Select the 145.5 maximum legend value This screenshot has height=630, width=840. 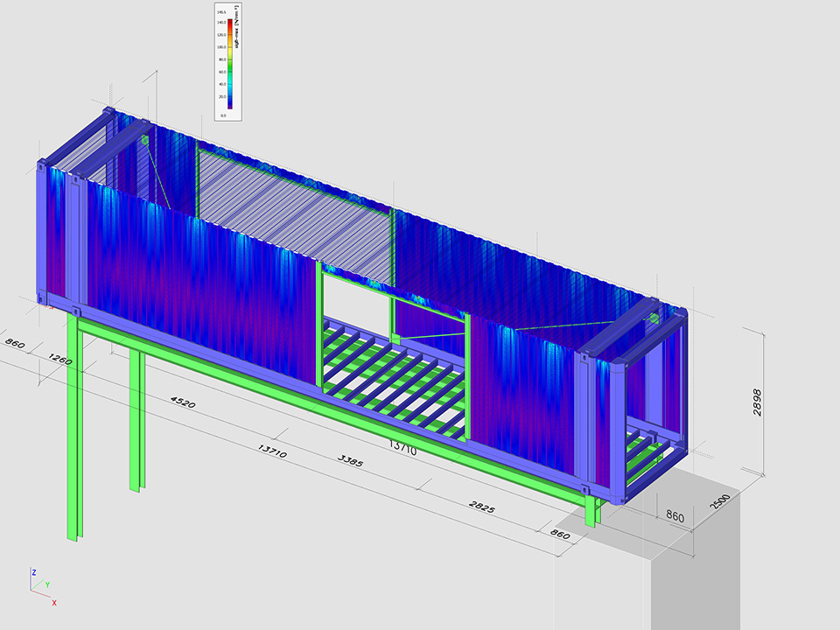click(221, 12)
